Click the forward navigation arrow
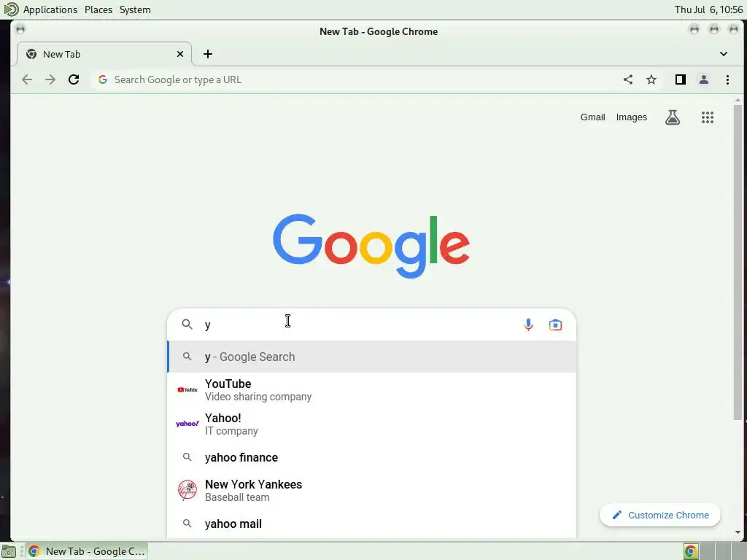Screen dimensions: 747x560 pyautogui.click(x=50, y=79)
